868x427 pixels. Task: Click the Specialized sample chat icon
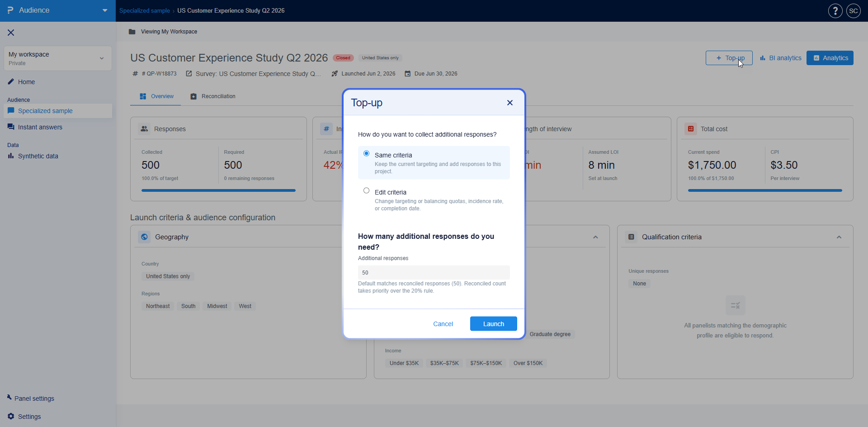pyautogui.click(x=11, y=110)
